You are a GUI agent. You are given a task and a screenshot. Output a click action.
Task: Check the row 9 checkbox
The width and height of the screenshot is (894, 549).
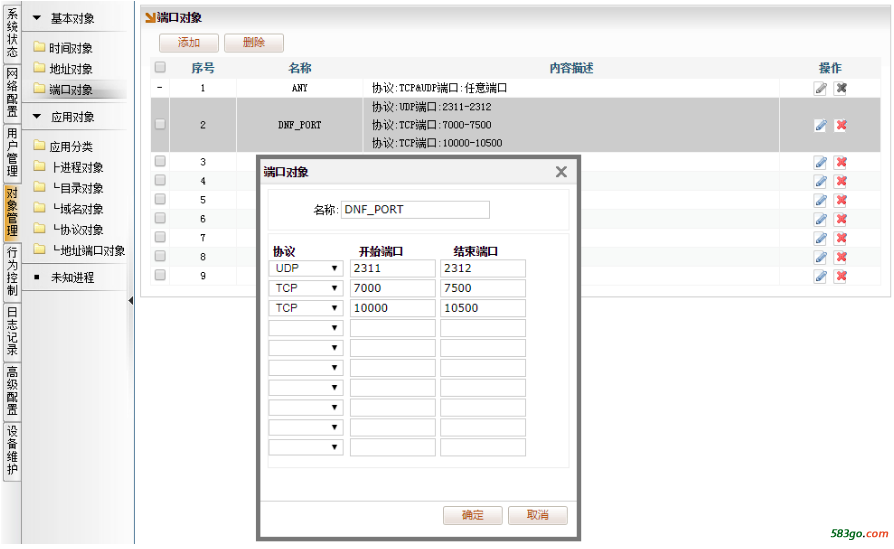160,275
